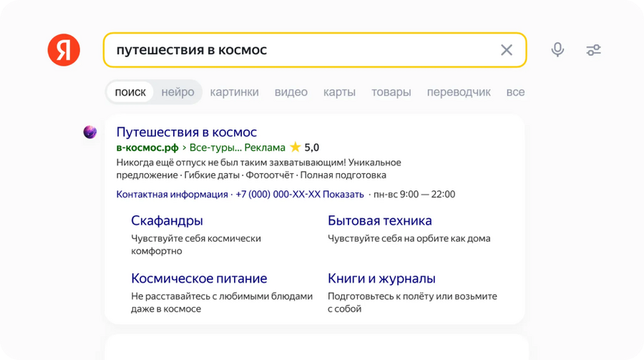Open the переводчик tab
Image resolution: width=644 pixels, height=360 pixels.
coord(459,92)
